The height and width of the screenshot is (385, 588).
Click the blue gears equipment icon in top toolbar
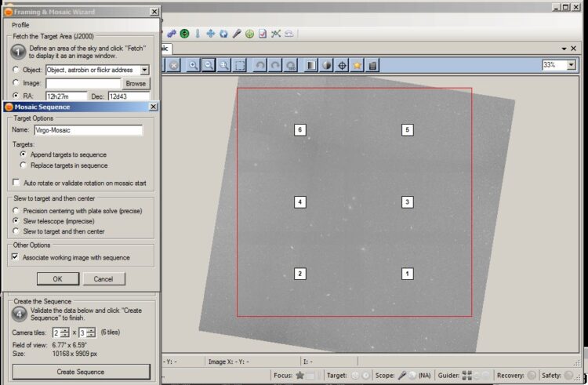click(172, 34)
